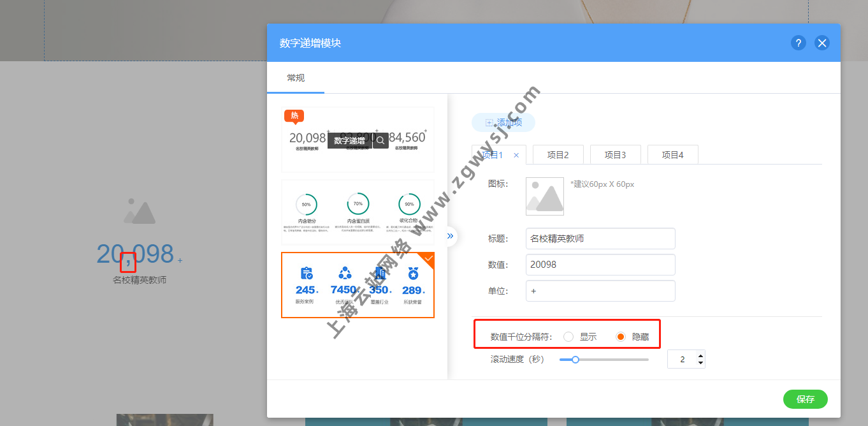868x426 pixels.
Task: Open the help question mark icon
Action: point(799,43)
